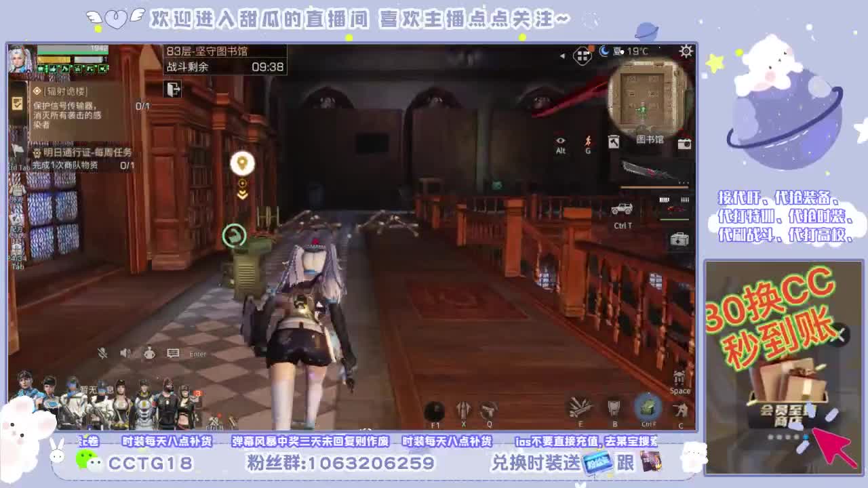This screenshot has height=488, width=868.
Task: Tap the C crouch icon
Action: coord(681,410)
